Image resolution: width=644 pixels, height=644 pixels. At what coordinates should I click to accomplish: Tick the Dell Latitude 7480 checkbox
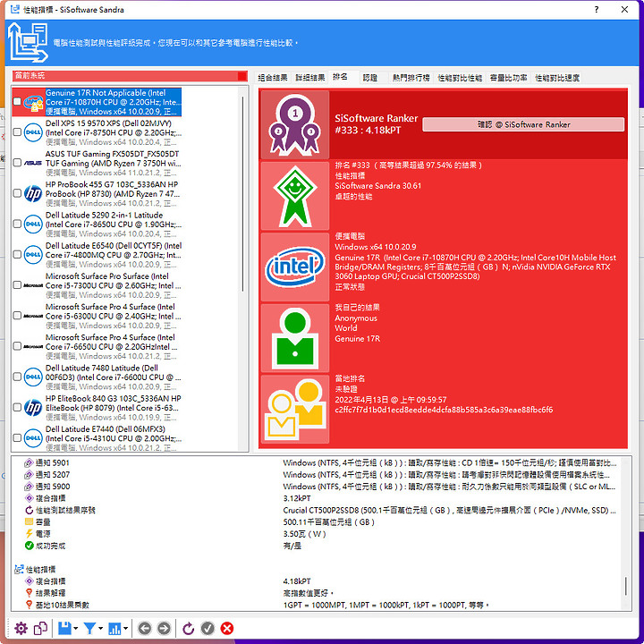pos(17,377)
